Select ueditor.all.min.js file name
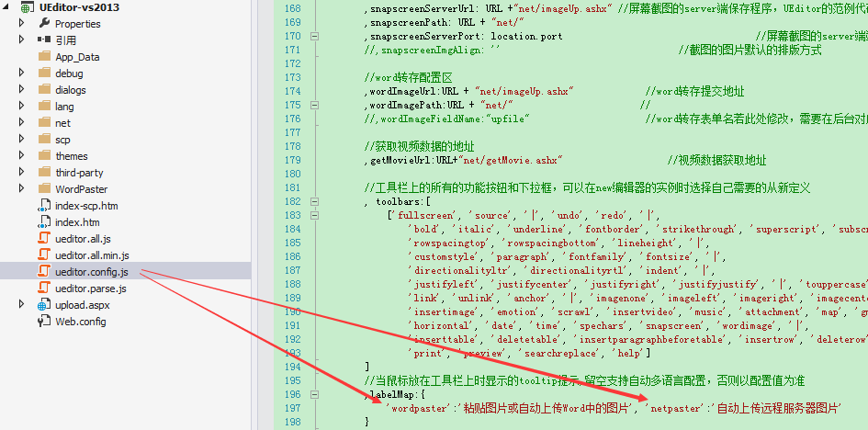 point(93,255)
